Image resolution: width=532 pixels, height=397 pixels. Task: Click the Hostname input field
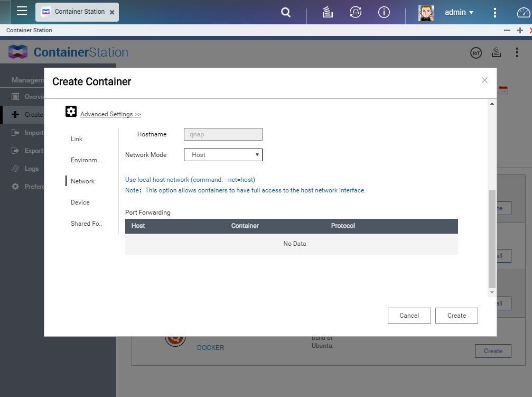[x=223, y=134]
